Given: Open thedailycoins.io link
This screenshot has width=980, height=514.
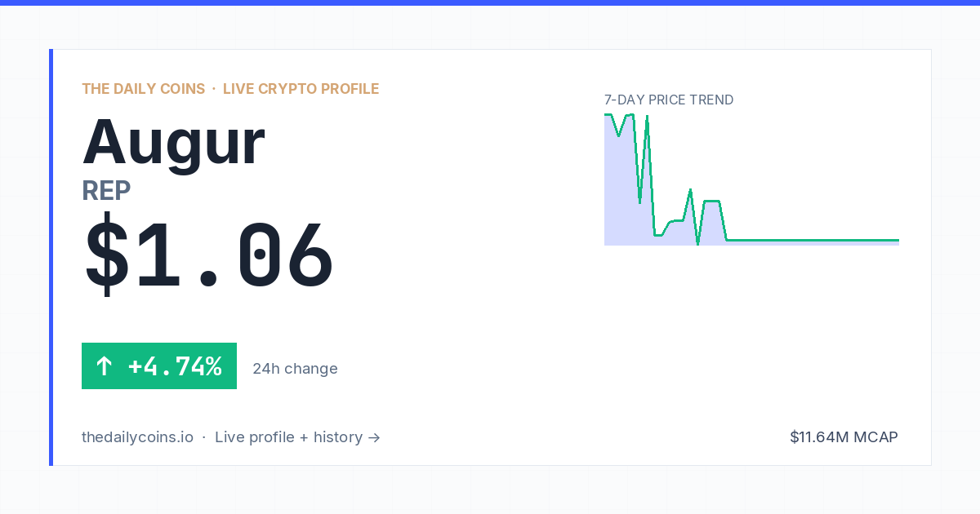Looking at the screenshot, I should [x=137, y=437].
